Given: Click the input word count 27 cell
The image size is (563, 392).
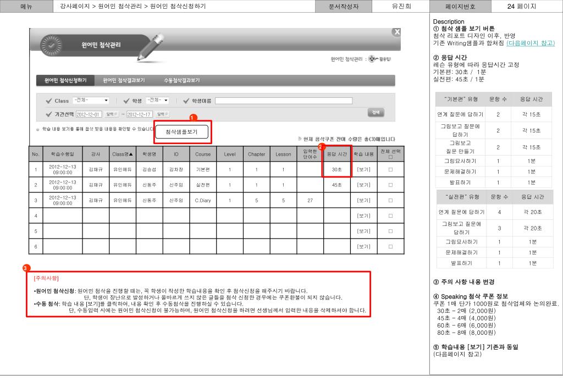Looking at the screenshot, I should click(x=310, y=200).
